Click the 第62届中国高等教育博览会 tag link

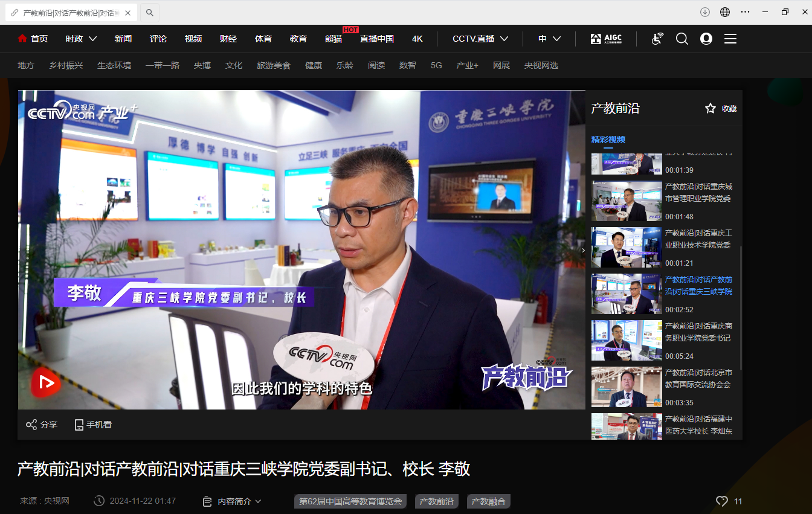(350, 501)
